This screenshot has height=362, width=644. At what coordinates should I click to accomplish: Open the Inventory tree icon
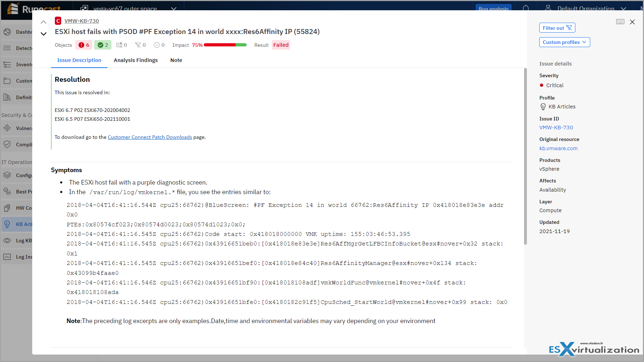[x=7, y=64]
